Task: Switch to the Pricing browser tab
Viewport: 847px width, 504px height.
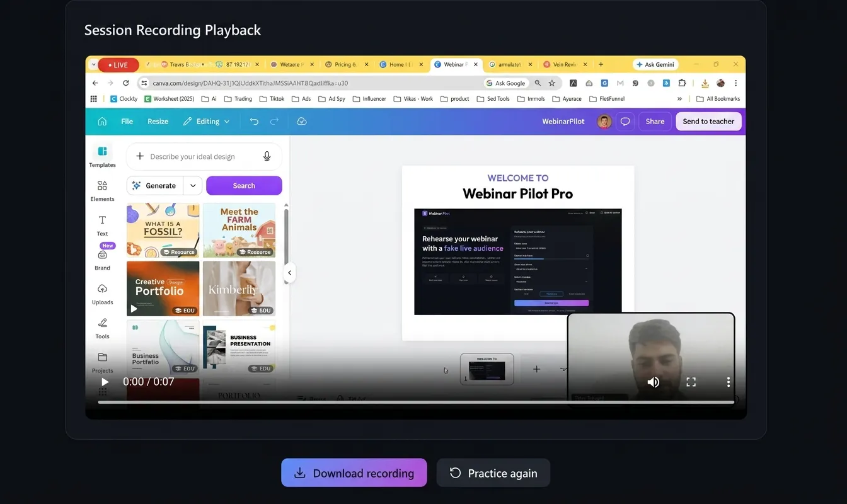Action: (346, 64)
